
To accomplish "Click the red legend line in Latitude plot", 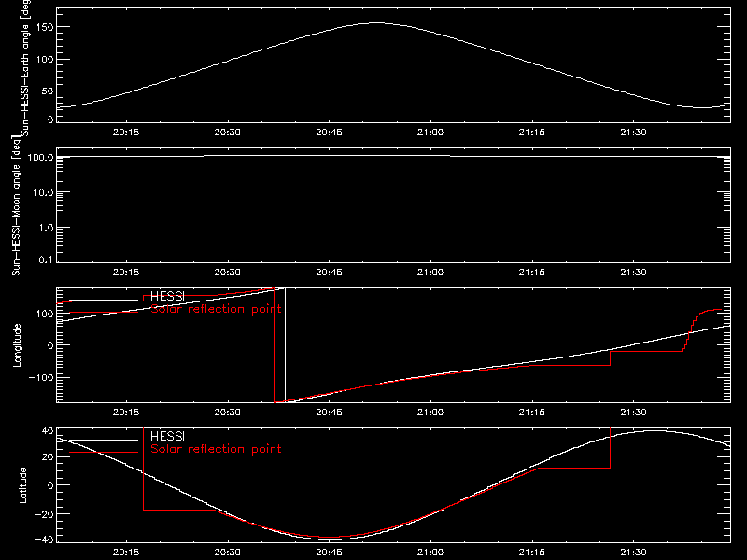I will click(x=104, y=453).
